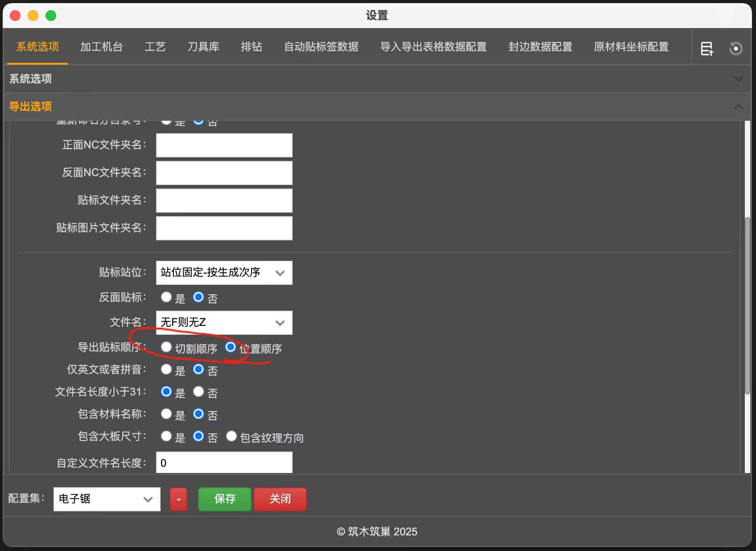The image size is (756, 551).
Task: Click the reset settings icon at top right
Action: coord(736,48)
